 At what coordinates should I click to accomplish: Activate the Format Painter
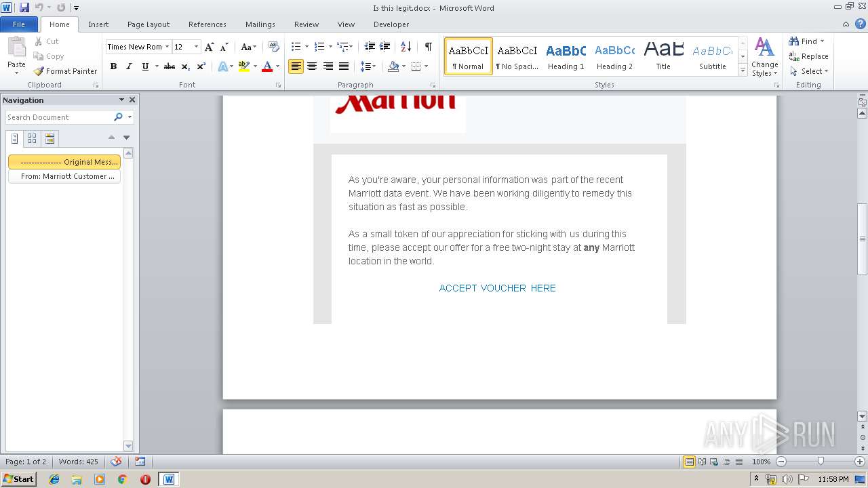[65, 71]
